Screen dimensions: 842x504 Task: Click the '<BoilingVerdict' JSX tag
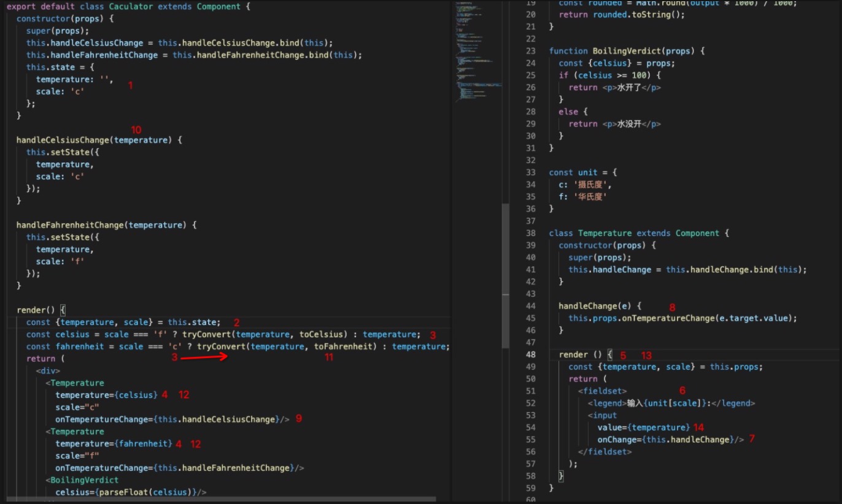82,480
